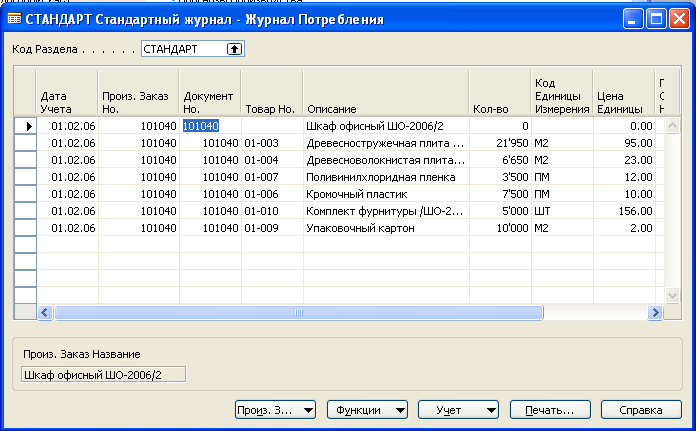Click the horizontal scrollbar right arrow

[x=655, y=312]
